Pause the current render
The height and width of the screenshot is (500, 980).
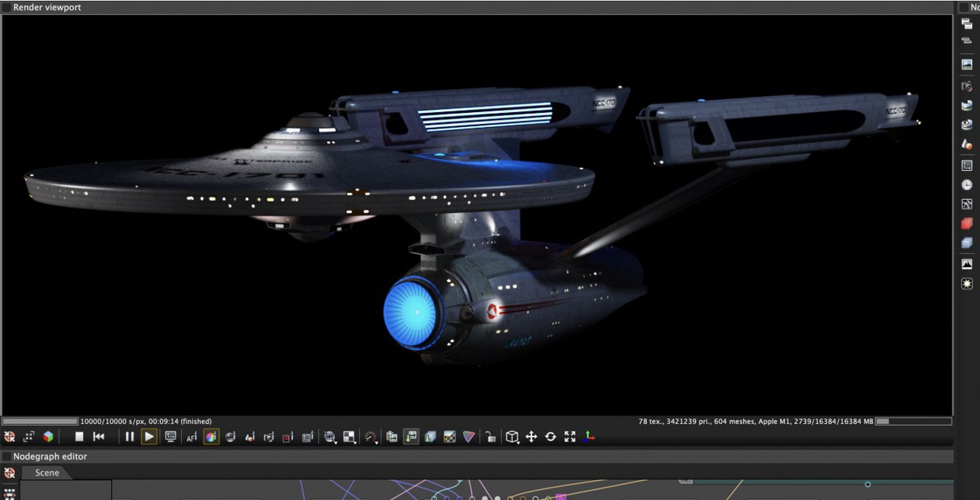(x=129, y=436)
